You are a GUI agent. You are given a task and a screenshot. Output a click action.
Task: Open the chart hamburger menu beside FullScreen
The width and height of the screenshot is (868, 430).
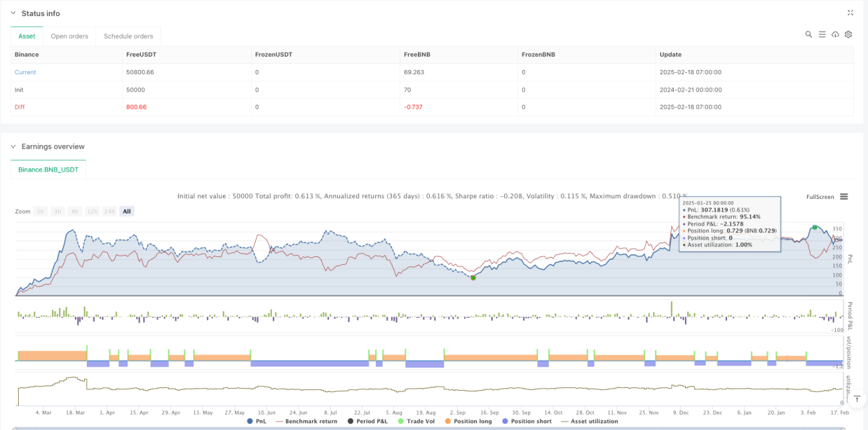click(x=844, y=196)
